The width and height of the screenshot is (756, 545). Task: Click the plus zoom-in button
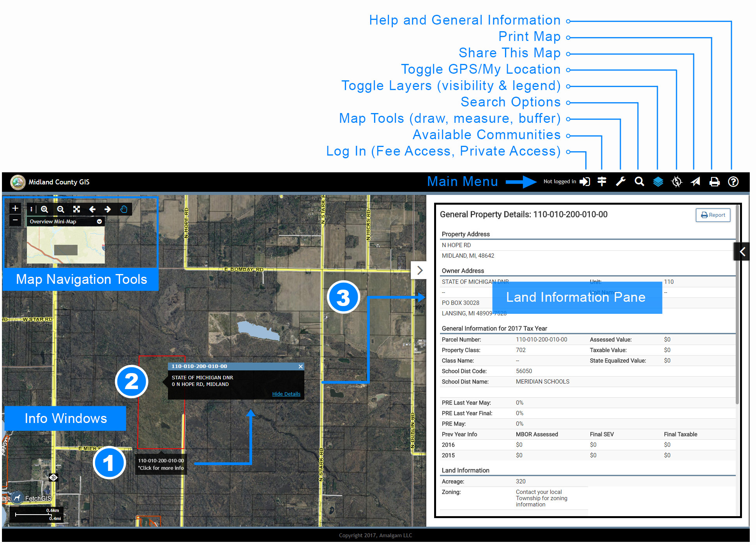tap(15, 209)
